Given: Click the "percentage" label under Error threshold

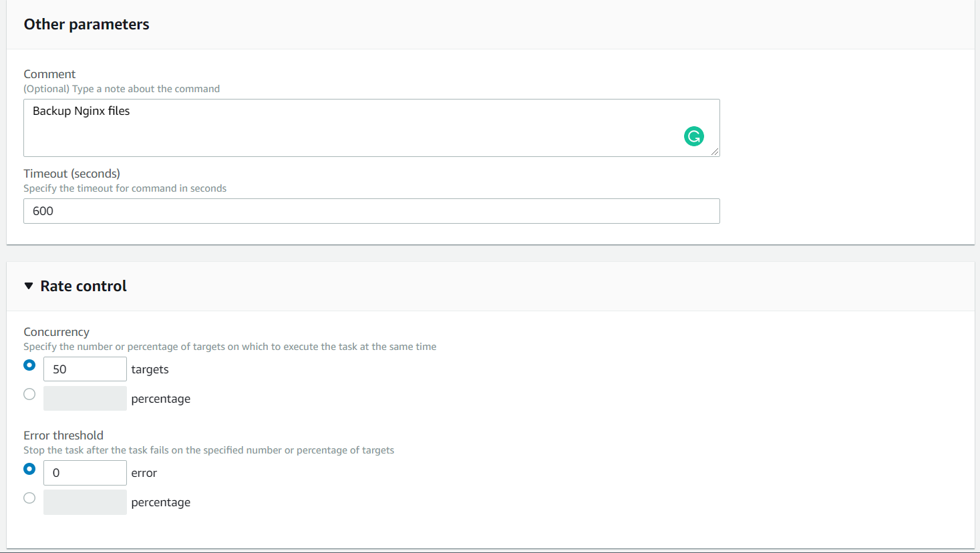Looking at the screenshot, I should [160, 502].
